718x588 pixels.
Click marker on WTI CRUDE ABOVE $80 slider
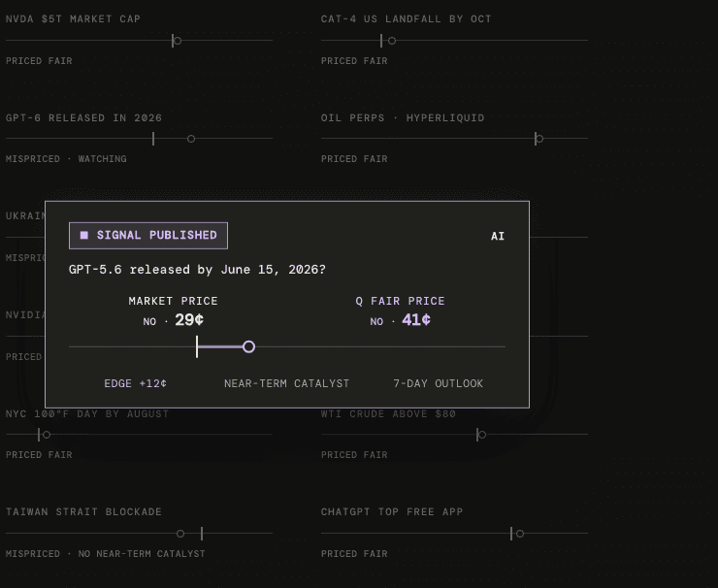click(481, 435)
